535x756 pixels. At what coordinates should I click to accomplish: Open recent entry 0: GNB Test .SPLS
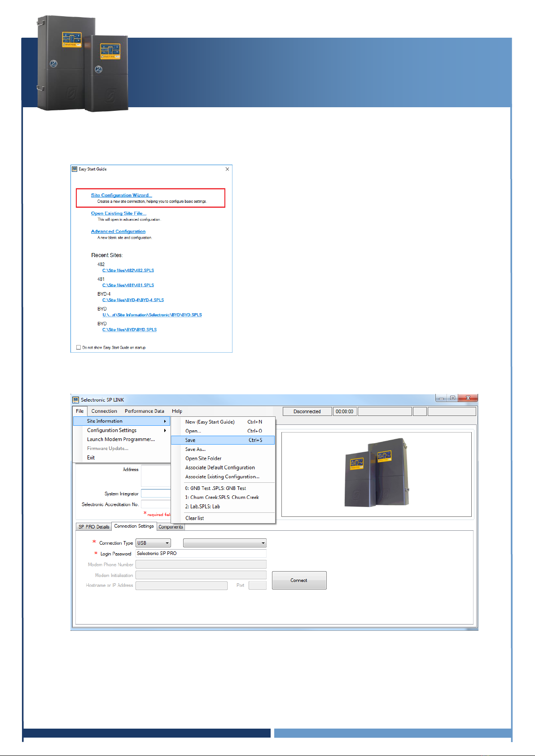coord(223,488)
